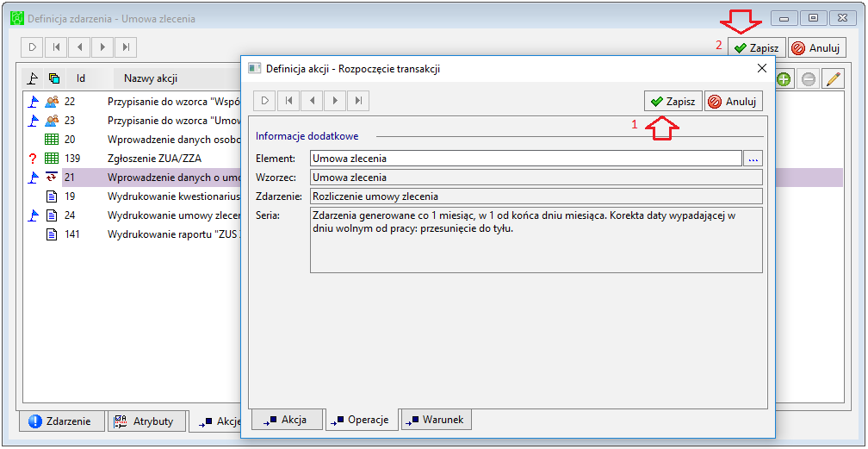
Task: Close the Definicja akcji dialog
Action: (x=762, y=68)
